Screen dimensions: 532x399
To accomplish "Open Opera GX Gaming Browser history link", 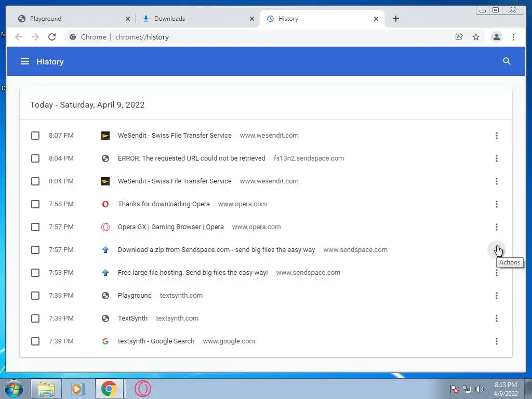I will pos(170,227).
